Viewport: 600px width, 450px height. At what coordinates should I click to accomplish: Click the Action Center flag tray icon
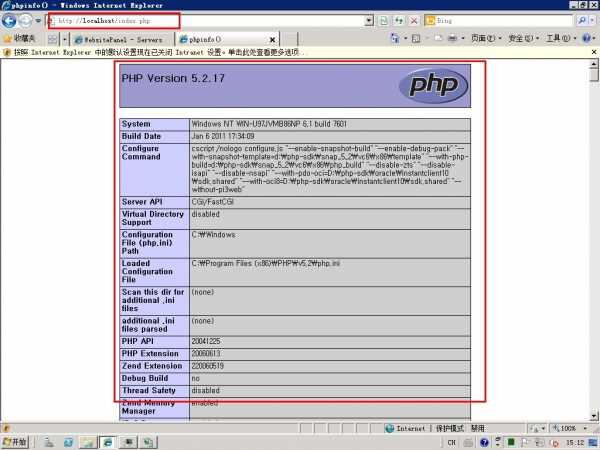click(x=525, y=443)
